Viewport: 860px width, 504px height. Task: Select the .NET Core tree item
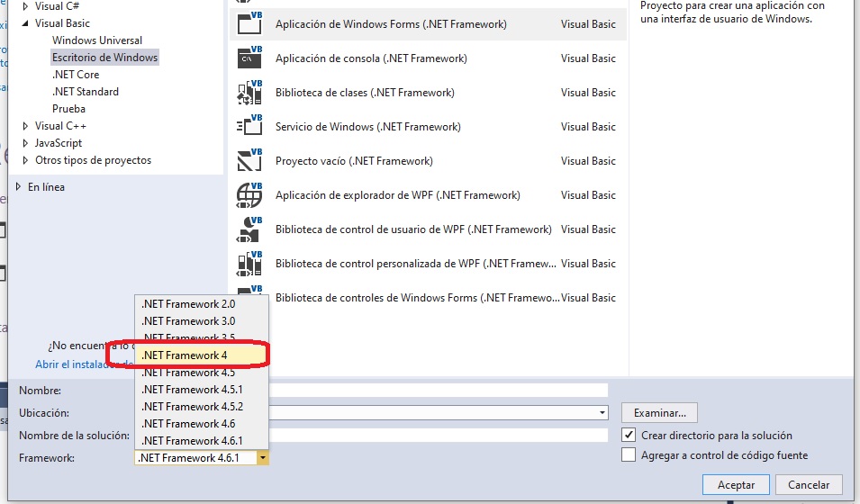click(76, 75)
